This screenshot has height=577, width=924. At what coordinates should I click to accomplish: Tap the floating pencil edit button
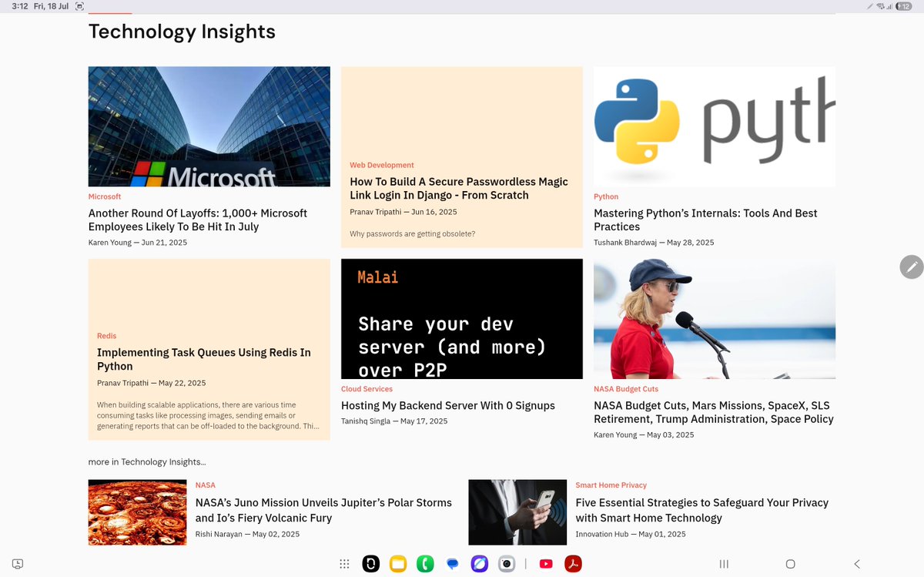pyautogui.click(x=912, y=267)
